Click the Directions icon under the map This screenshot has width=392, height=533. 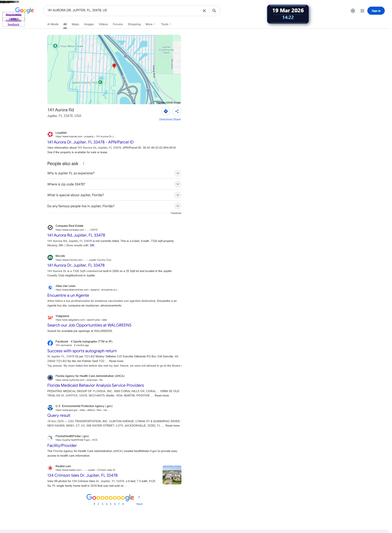[166, 111]
